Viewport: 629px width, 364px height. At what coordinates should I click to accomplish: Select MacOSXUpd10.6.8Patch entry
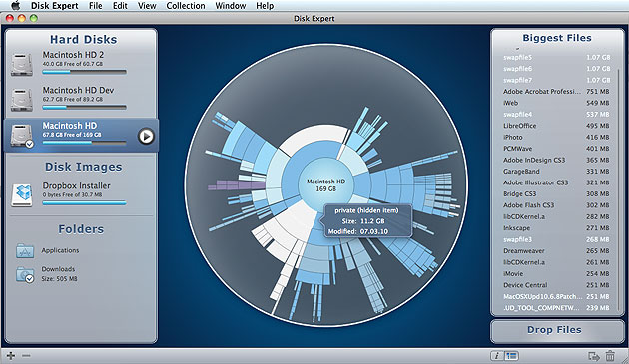coord(557,296)
